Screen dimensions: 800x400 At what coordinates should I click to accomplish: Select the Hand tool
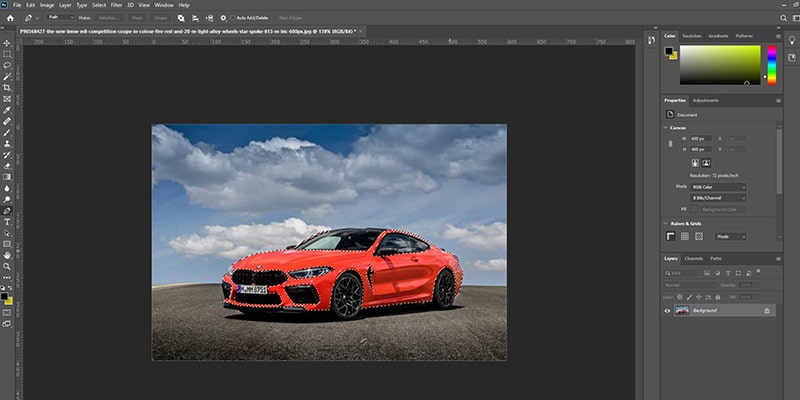(7, 255)
